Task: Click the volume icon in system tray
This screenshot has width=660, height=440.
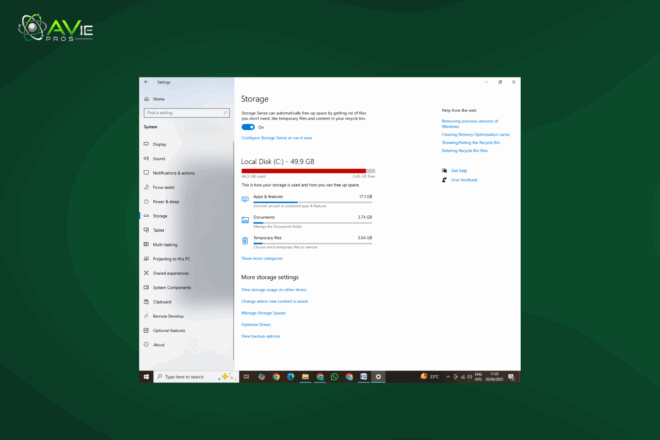Action: [469, 377]
